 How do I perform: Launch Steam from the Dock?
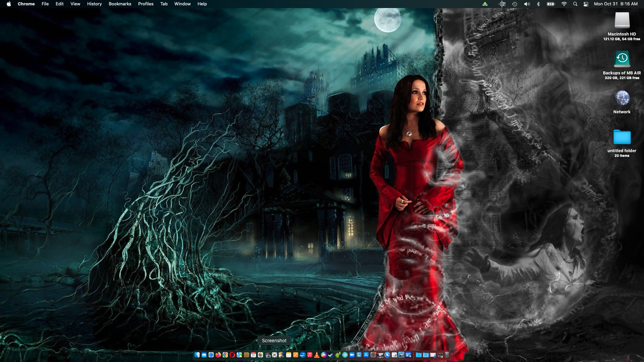331,355
